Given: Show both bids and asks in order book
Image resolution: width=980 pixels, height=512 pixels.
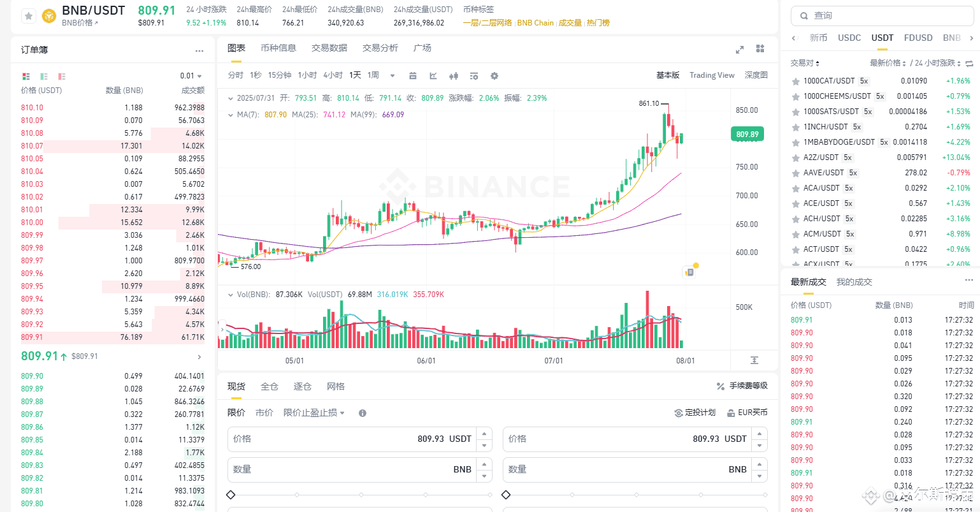Looking at the screenshot, I should pos(26,76).
